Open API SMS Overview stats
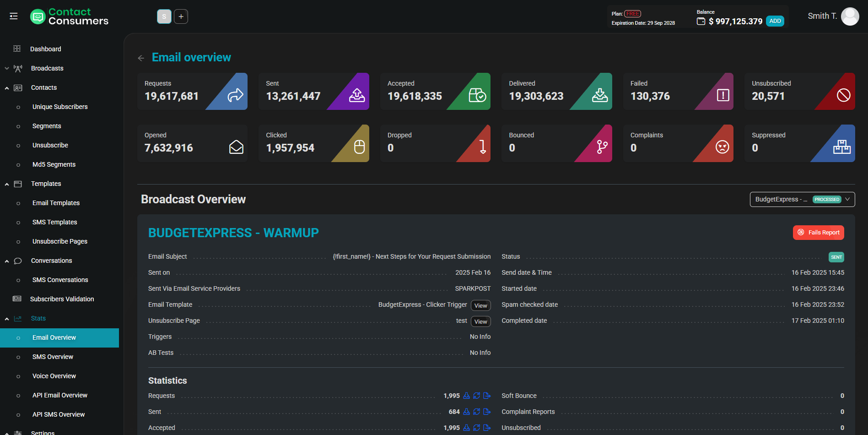This screenshot has width=868, height=435. [x=59, y=414]
